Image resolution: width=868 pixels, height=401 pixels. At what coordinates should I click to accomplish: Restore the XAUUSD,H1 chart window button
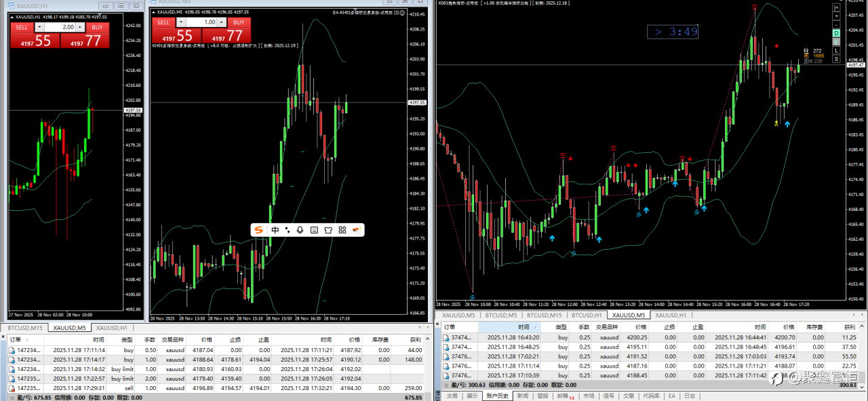pyautogui.click(x=121, y=5)
